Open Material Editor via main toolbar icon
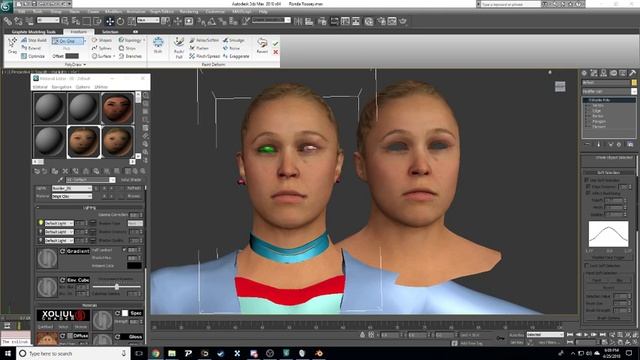640x360 pixels. coord(369,21)
